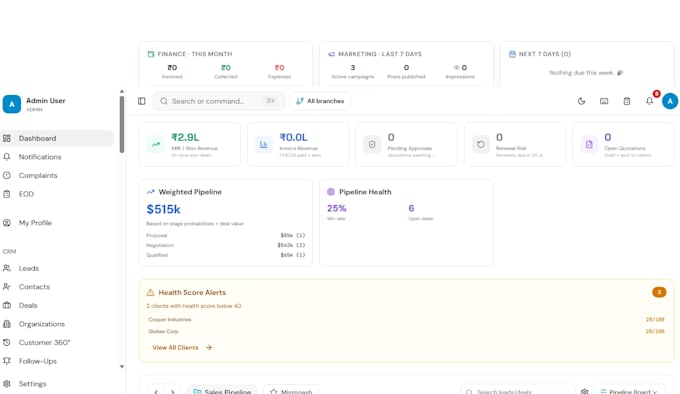680x394 pixels.
Task: Click the Pending Approvals shield icon
Action: click(372, 144)
